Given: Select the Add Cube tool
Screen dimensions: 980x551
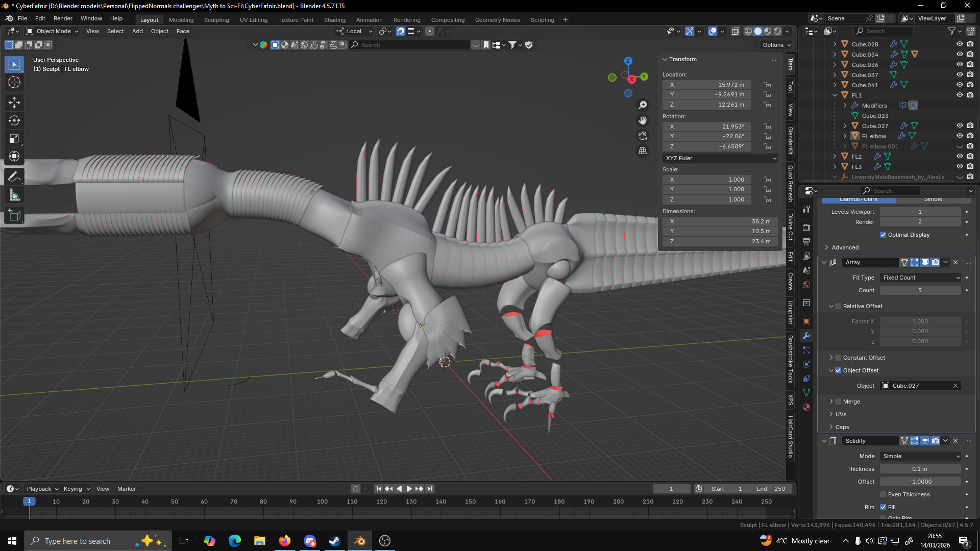Looking at the screenshot, I should coord(14,215).
